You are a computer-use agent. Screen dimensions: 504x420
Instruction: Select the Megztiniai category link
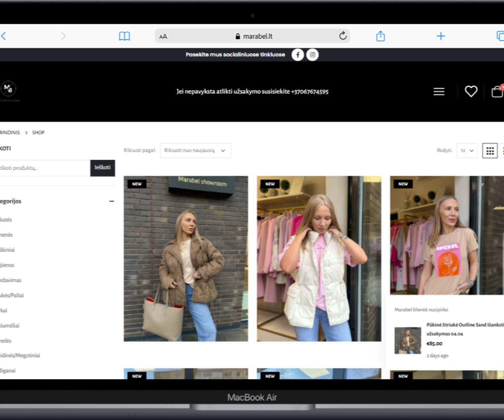tap(20, 355)
